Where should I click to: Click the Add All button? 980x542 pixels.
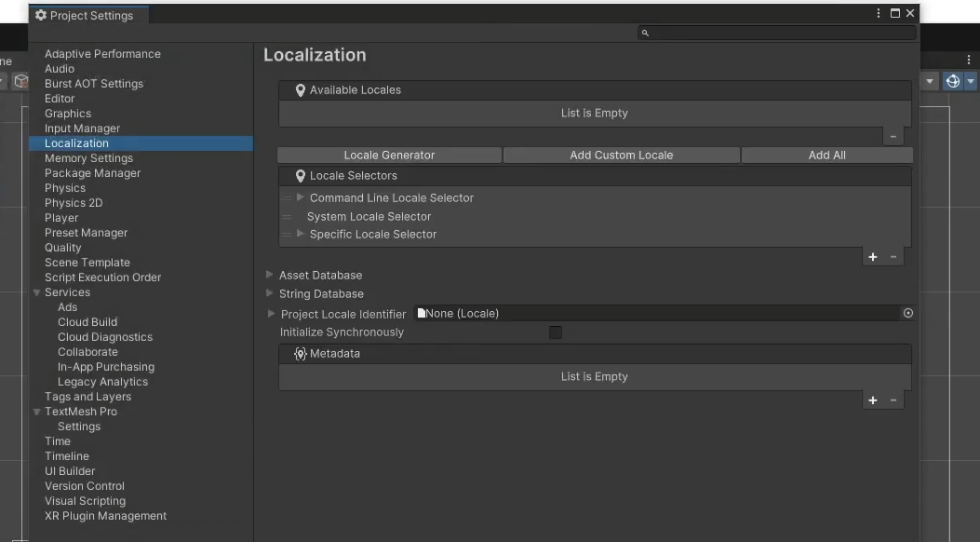click(x=827, y=155)
